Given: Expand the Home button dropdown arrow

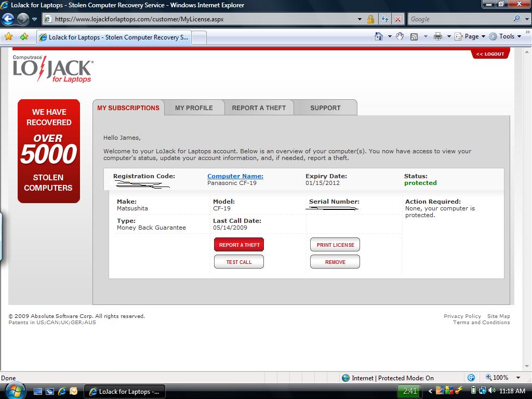Looking at the screenshot, I should [390, 36].
